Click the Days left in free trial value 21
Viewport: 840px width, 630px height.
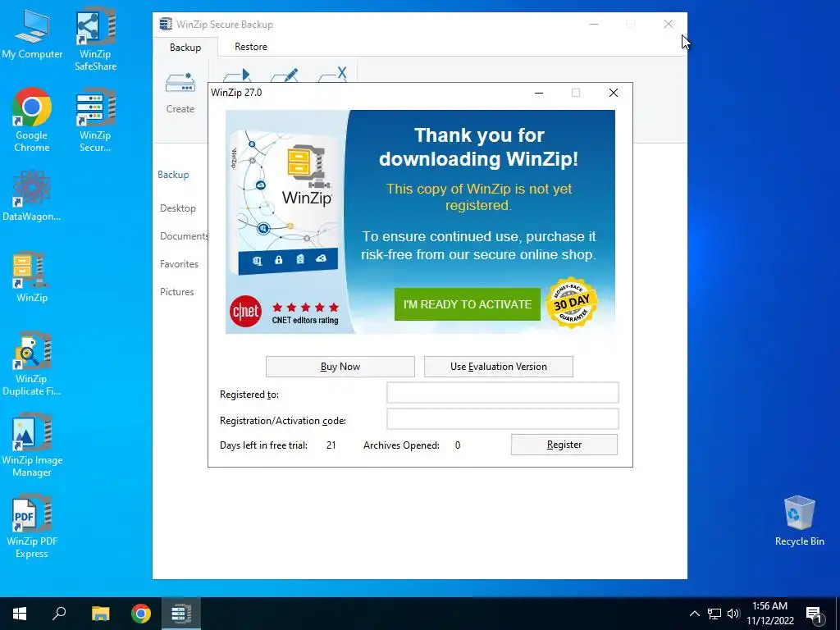(331, 445)
